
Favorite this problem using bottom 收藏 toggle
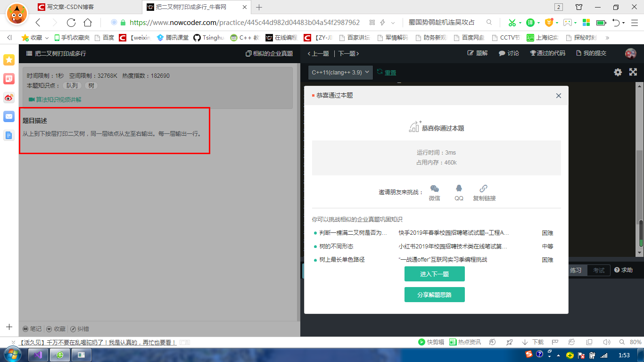point(56,329)
